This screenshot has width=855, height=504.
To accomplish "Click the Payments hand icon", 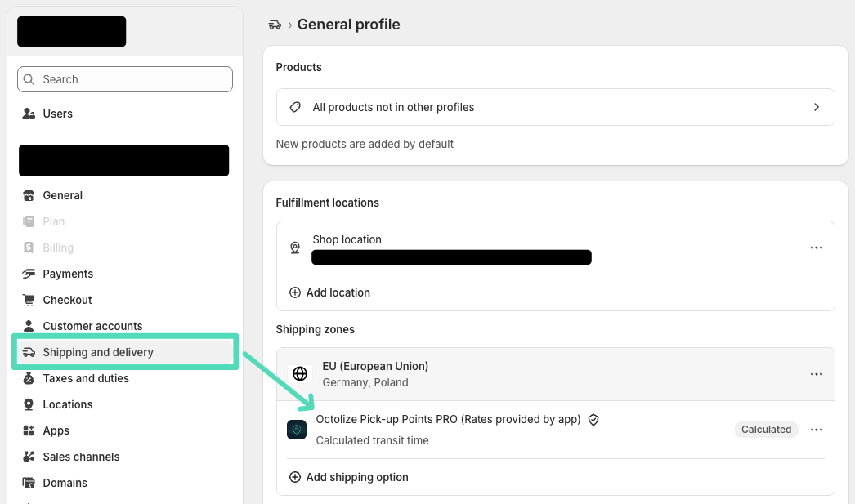I will tap(29, 274).
